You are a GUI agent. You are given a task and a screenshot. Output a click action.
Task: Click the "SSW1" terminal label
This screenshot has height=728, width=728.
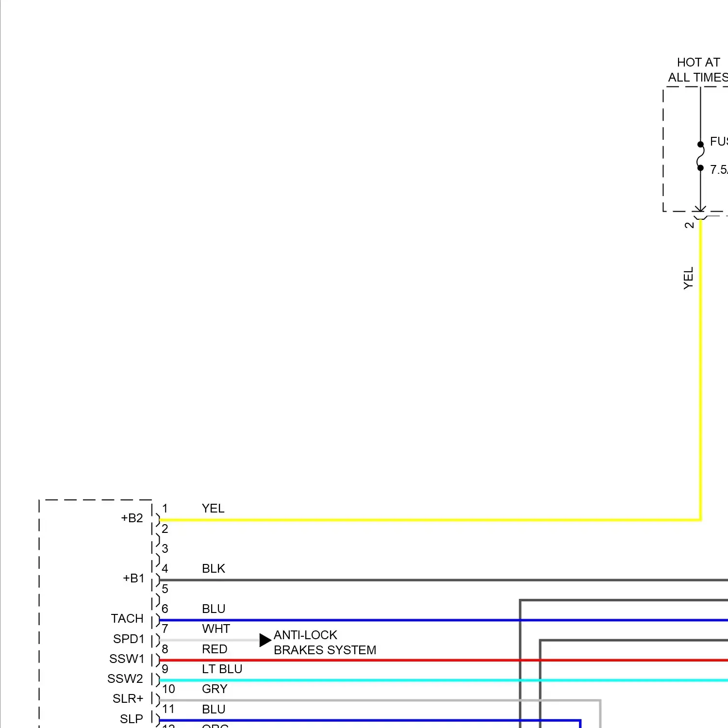click(127, 659)
